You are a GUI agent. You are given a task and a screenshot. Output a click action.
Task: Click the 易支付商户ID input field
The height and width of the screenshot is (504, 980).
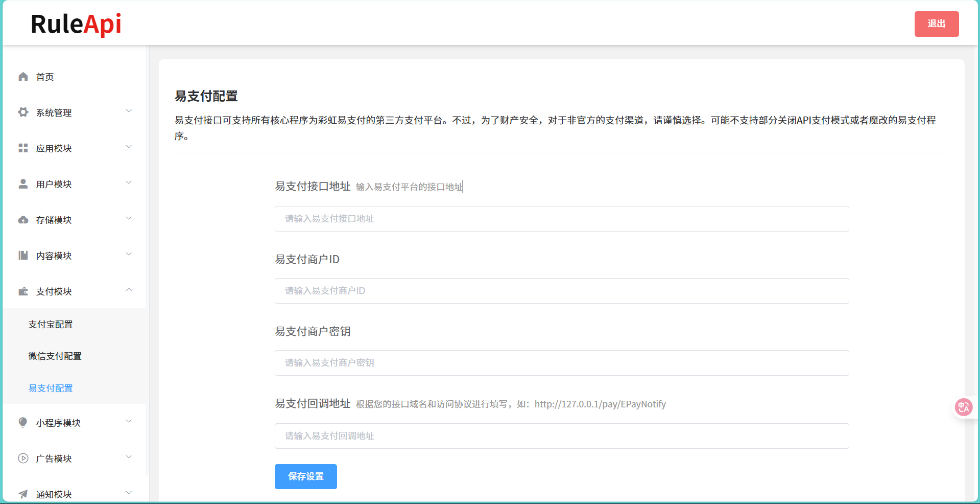(561, 291)
